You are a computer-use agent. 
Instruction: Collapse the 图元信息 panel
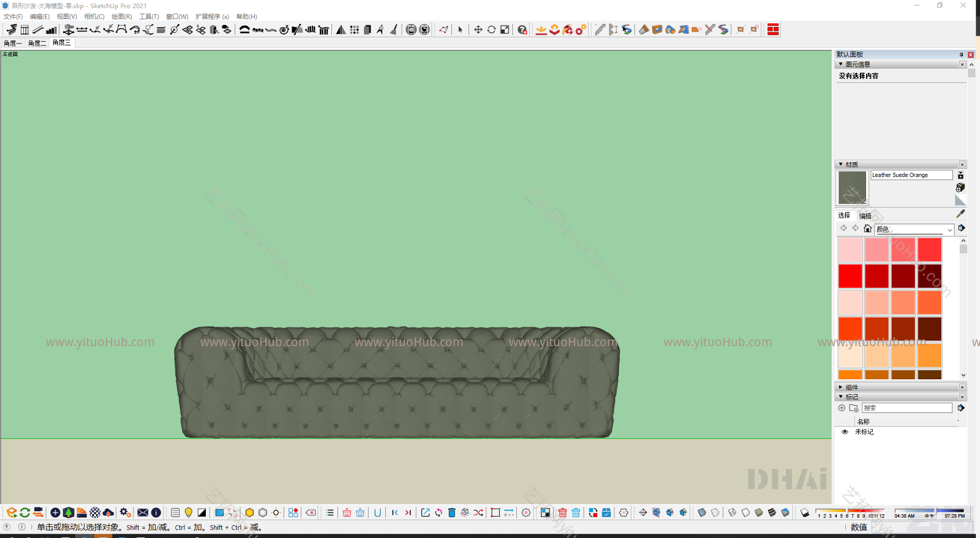pos(840,64)
